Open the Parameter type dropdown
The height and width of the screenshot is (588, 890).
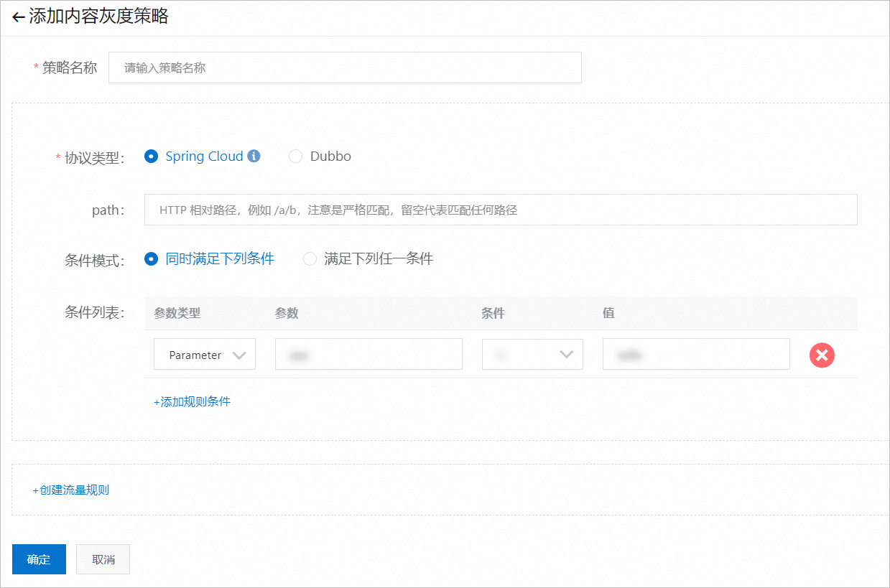click(x=205, y=354)
